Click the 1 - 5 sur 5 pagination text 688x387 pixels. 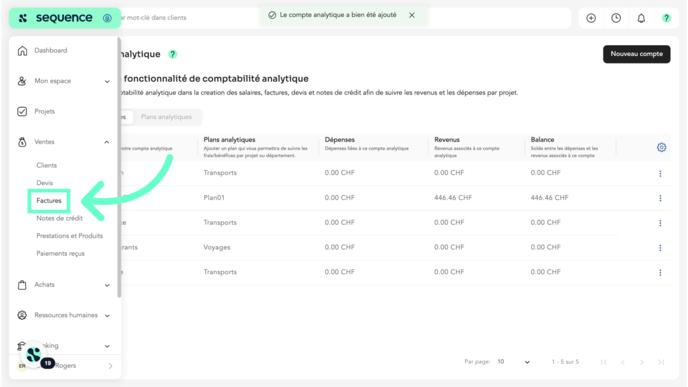565,362
